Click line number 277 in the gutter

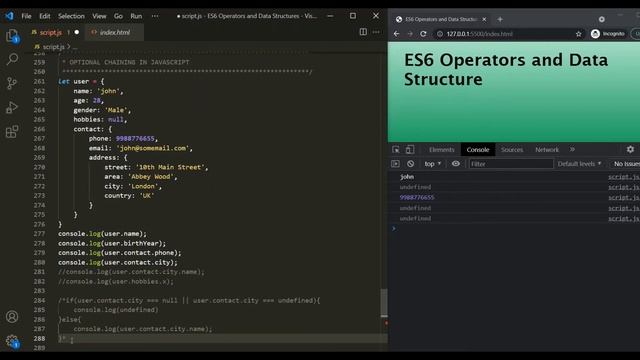[40, 234]
